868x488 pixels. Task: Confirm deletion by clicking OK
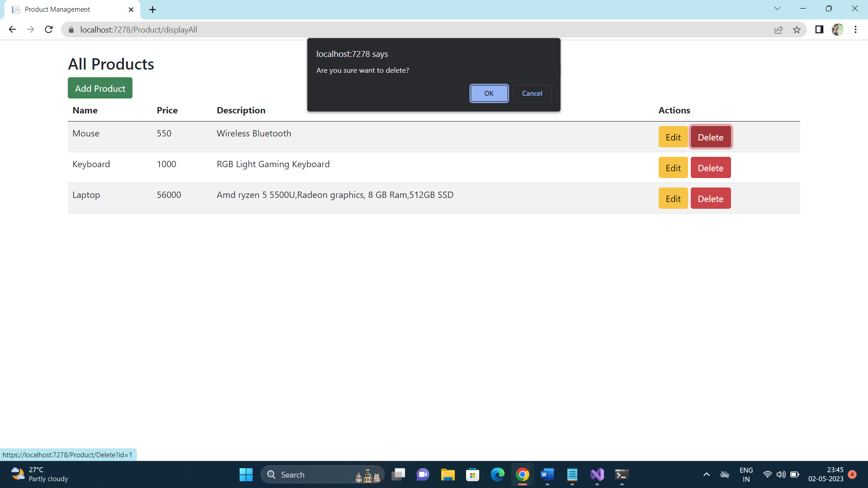coord(489,93)
